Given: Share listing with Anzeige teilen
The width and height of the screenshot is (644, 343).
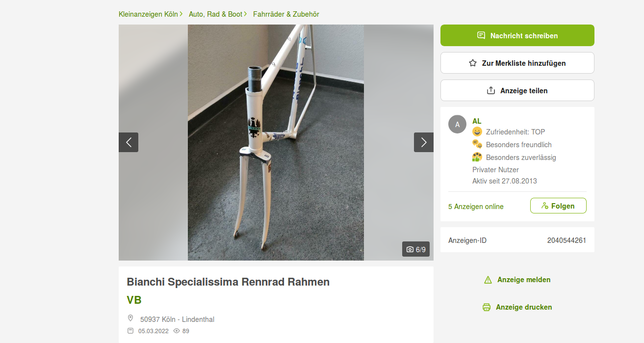Looking at the screenshot, I should click(517, 90).
